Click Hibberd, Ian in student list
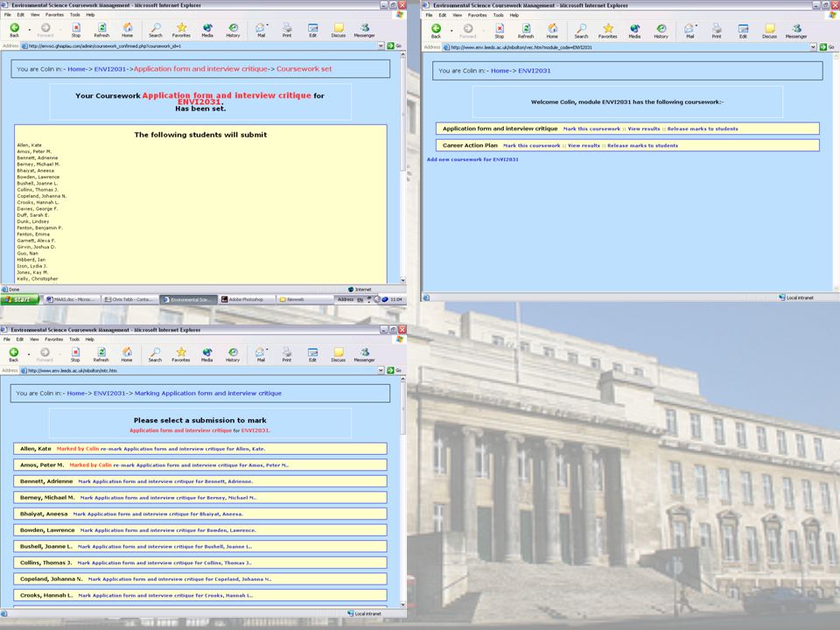The width and height of the screenshot is (840, 630). (x=31, y=260)
